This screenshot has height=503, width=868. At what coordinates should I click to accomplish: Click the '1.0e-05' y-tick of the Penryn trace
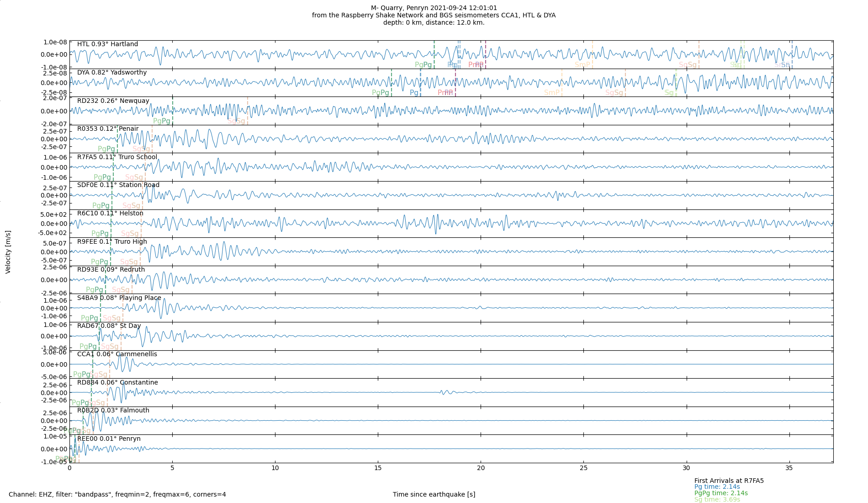[55, 436]
